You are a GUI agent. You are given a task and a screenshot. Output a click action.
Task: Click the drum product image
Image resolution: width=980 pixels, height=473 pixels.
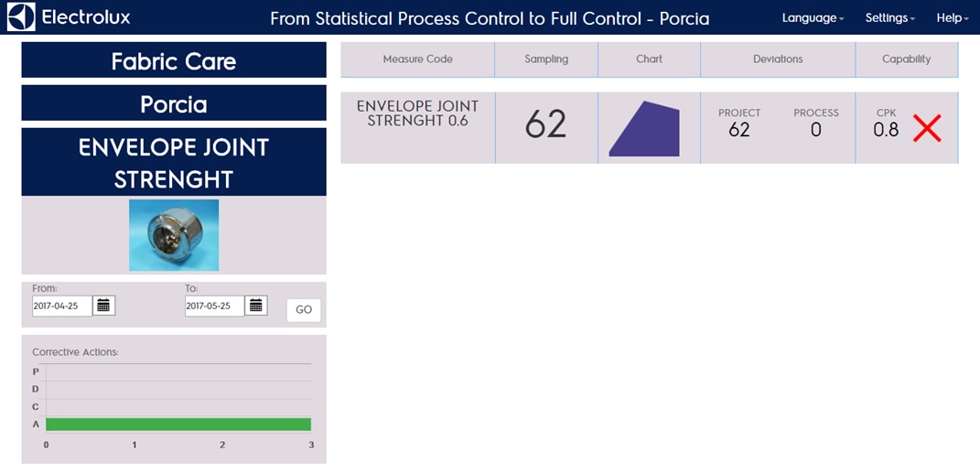[174, 235]
